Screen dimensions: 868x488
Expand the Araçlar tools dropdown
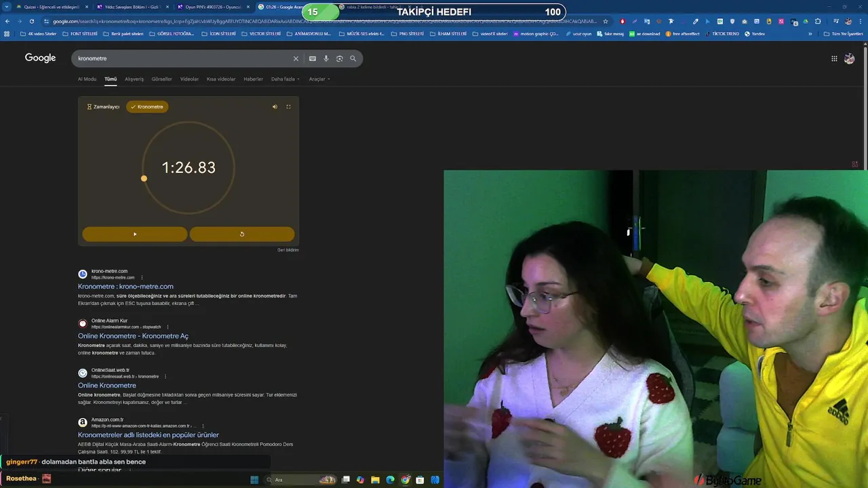tap(319, 79)
